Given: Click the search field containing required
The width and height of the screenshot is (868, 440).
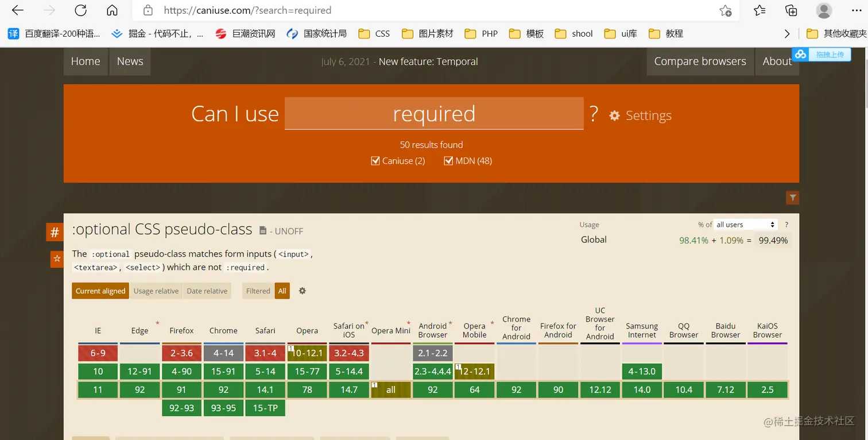Looking at the screenshot, I should coord(434,113).
